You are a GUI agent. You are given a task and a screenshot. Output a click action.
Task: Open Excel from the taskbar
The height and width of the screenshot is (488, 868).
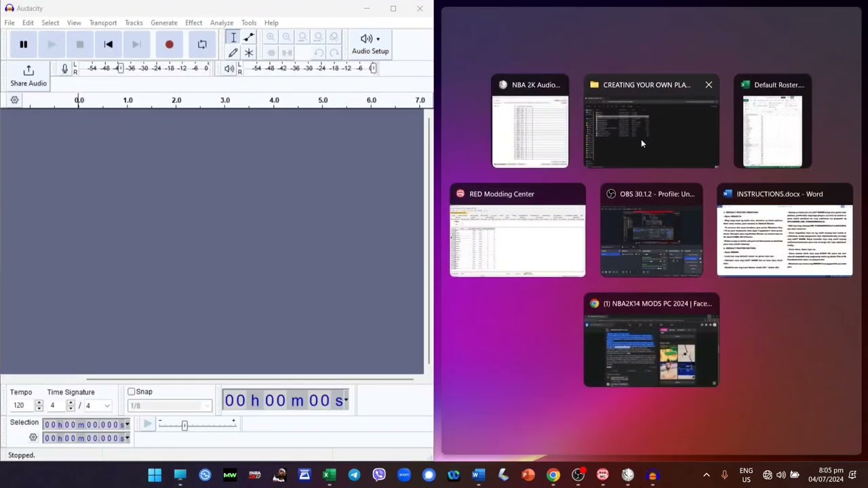coord(329,475)
